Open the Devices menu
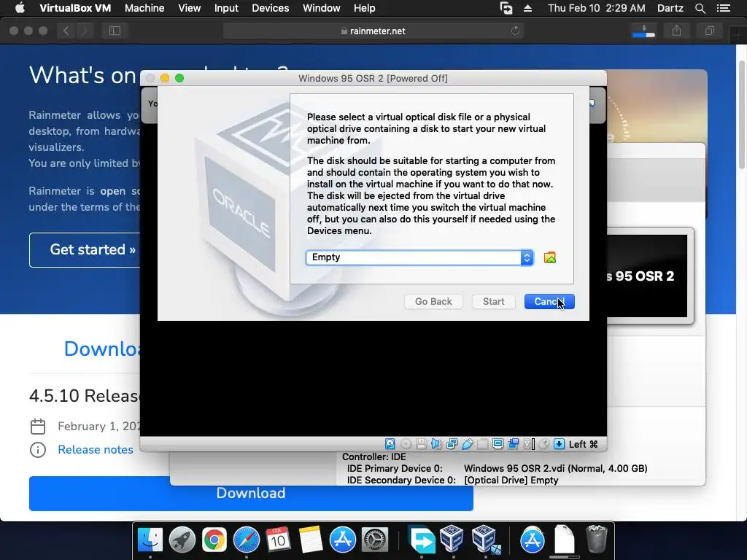 (270, 8)
